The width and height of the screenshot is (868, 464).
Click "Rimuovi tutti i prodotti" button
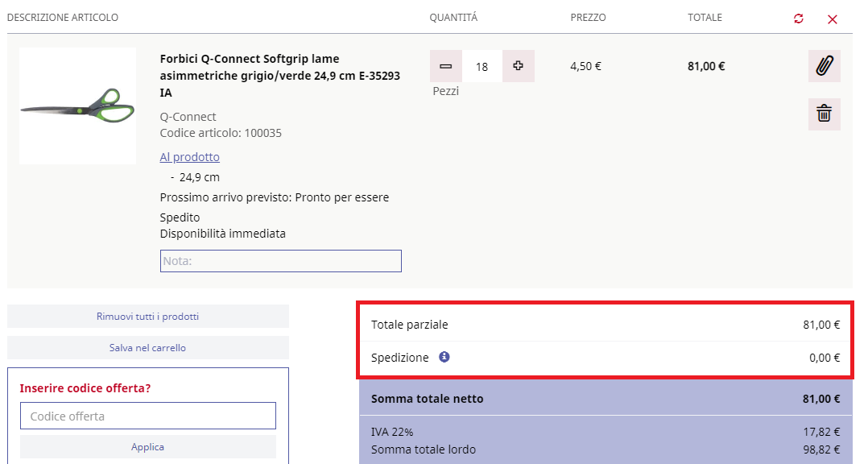tap(148, 316)
